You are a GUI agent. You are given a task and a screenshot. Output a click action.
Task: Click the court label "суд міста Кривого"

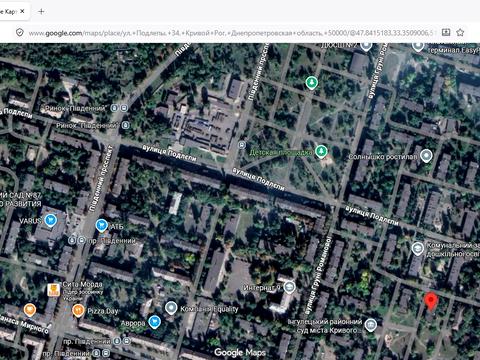tap(329, 330)
